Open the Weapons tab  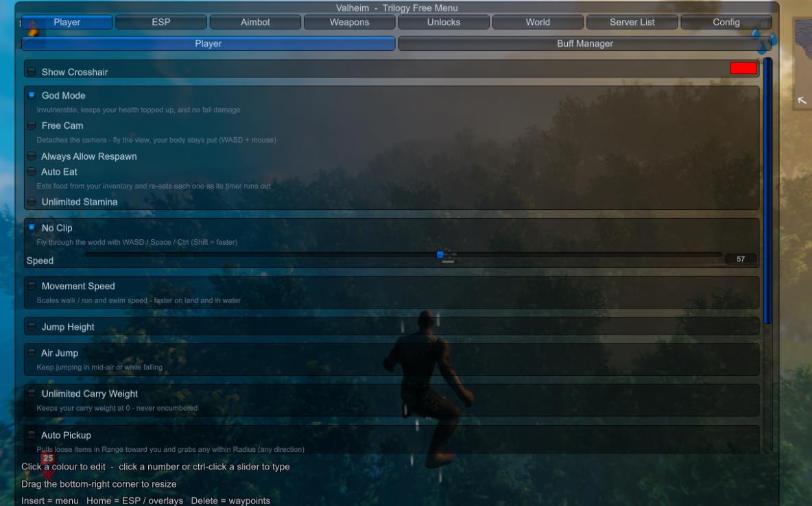pos(350,22)
